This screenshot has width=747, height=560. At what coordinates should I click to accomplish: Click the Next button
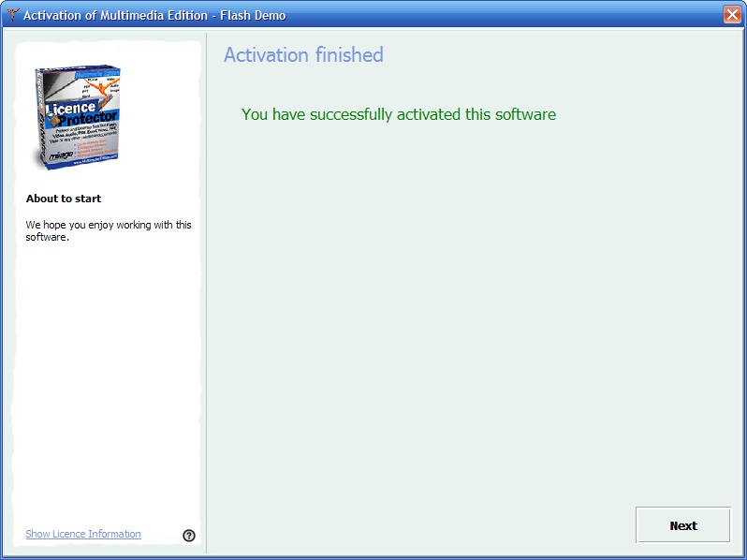point(682,525)
